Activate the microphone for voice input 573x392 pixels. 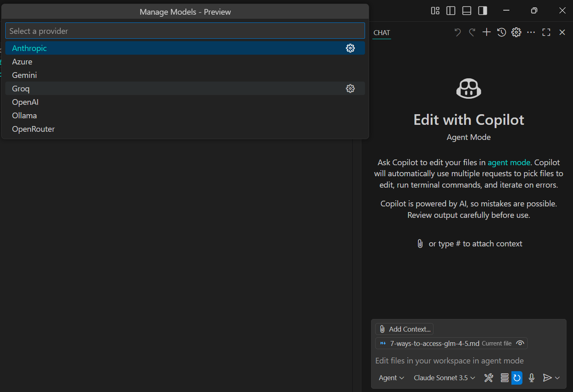[x=531, y=378]
